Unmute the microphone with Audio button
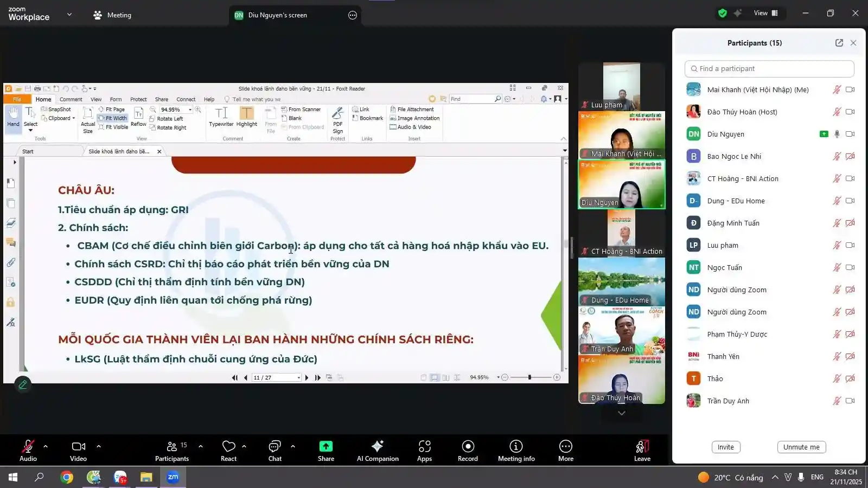 28,446
